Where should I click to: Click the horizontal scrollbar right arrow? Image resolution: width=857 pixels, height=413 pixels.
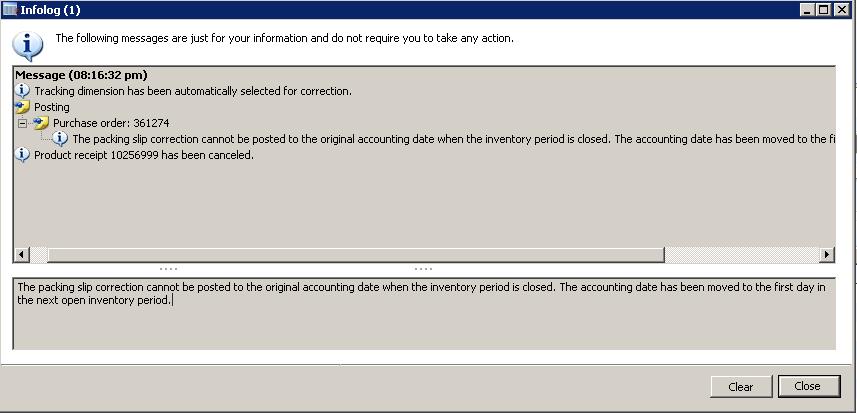click(826, 255)
